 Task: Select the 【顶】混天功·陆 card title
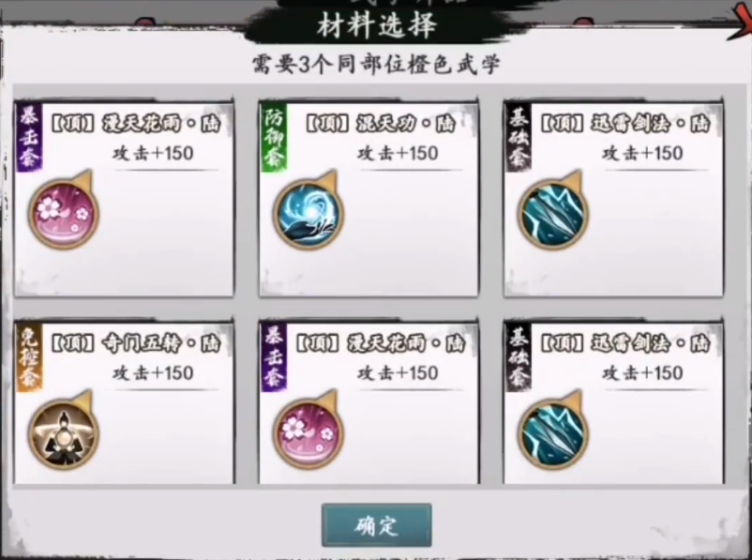click(x=380, y=124)
